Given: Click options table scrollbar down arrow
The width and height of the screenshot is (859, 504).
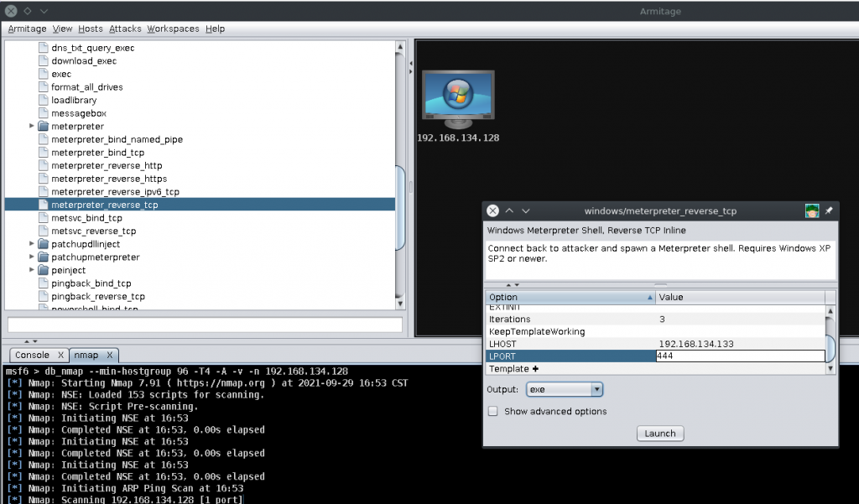Looking at the screenshot, I should point(830,369).
